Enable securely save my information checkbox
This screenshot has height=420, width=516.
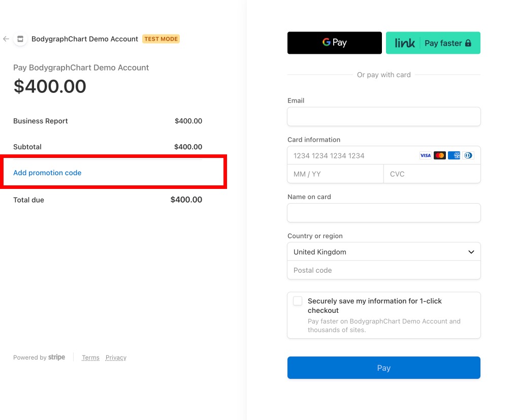[297, 301]
